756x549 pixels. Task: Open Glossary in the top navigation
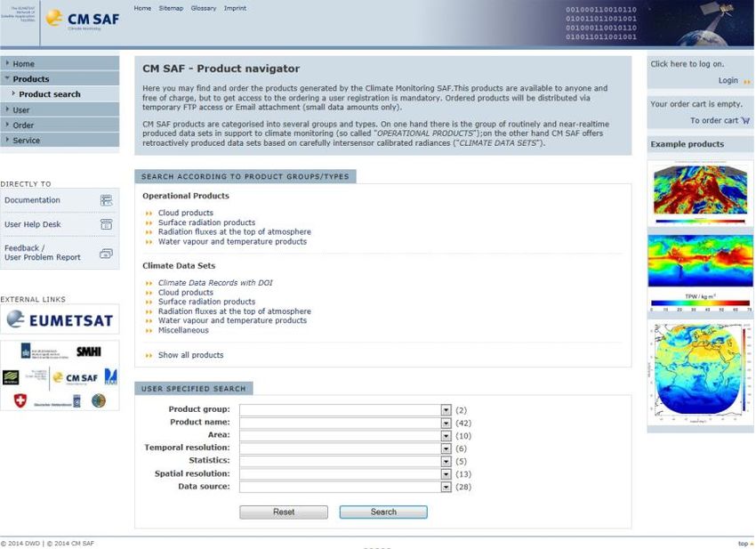204,8
